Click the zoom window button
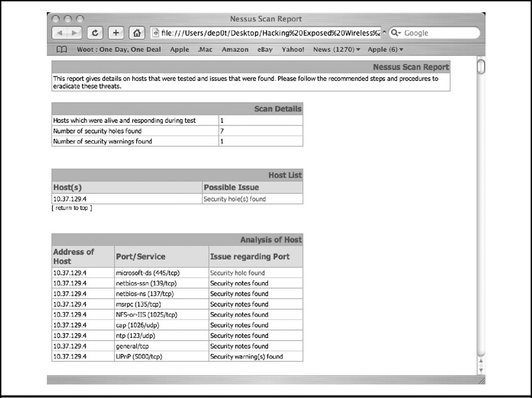Screen dimensions: 532x398 [x=80, y=19]
